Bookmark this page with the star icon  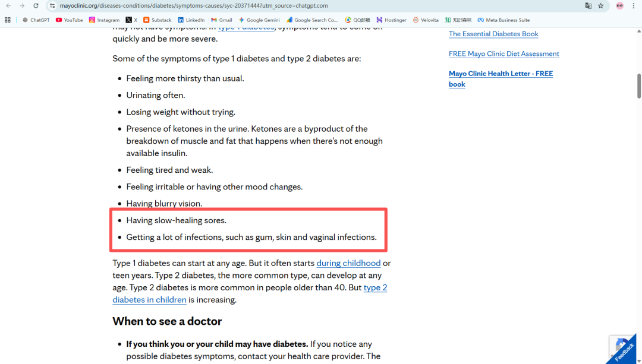tap(601, 5)
